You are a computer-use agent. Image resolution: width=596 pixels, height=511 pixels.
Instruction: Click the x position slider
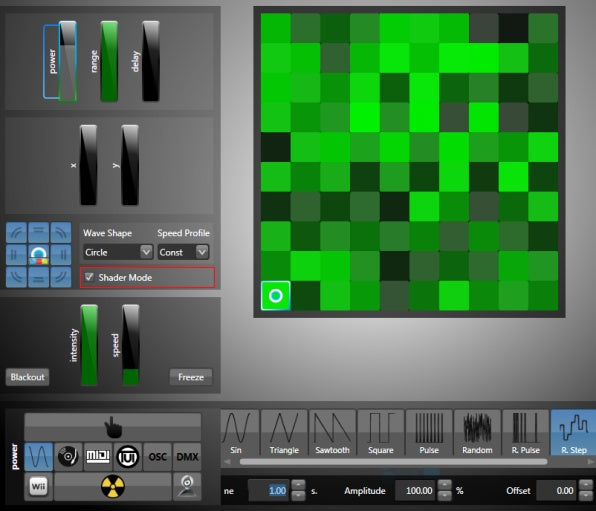coord(89,165)
